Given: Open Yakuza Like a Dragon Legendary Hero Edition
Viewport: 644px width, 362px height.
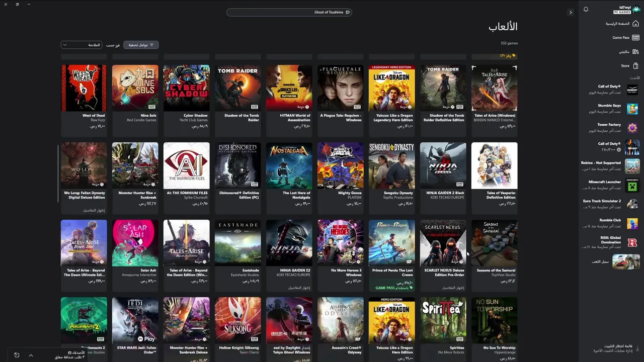Looking at the screenshot, I should pyautogui.click(x=392, y=100).
